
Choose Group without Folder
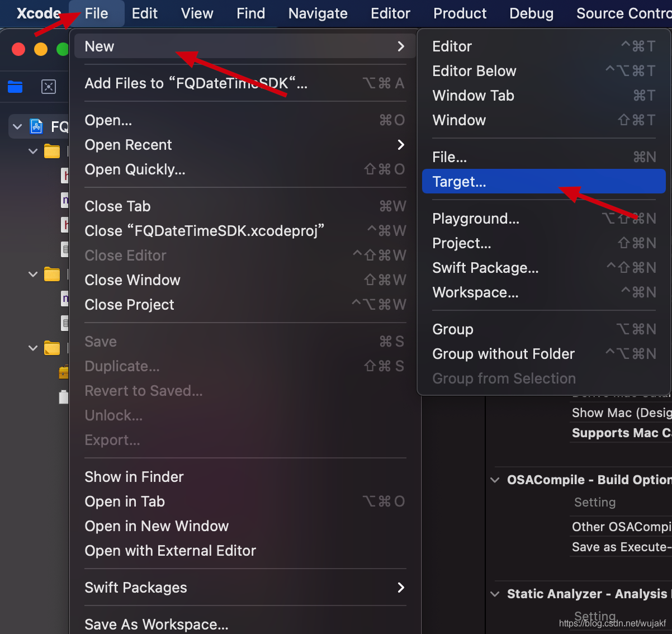544,354
